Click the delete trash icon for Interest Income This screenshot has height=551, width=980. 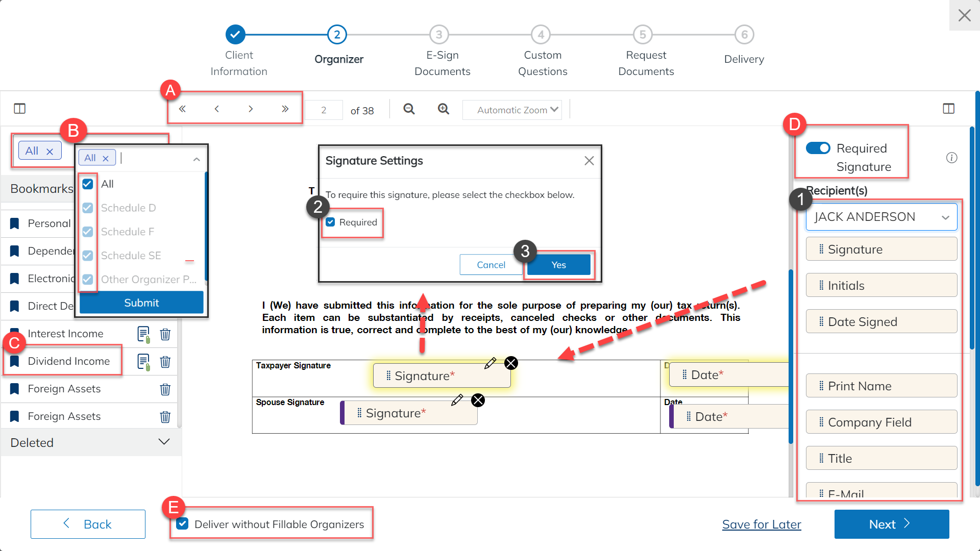pos(165,334)
